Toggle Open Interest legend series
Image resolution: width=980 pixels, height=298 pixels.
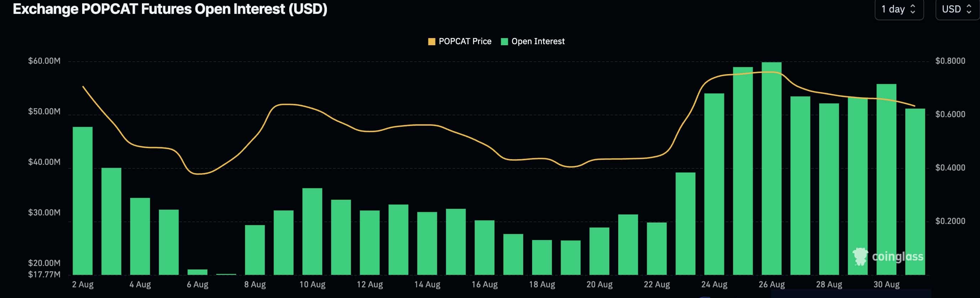click(x=533, y=42)
